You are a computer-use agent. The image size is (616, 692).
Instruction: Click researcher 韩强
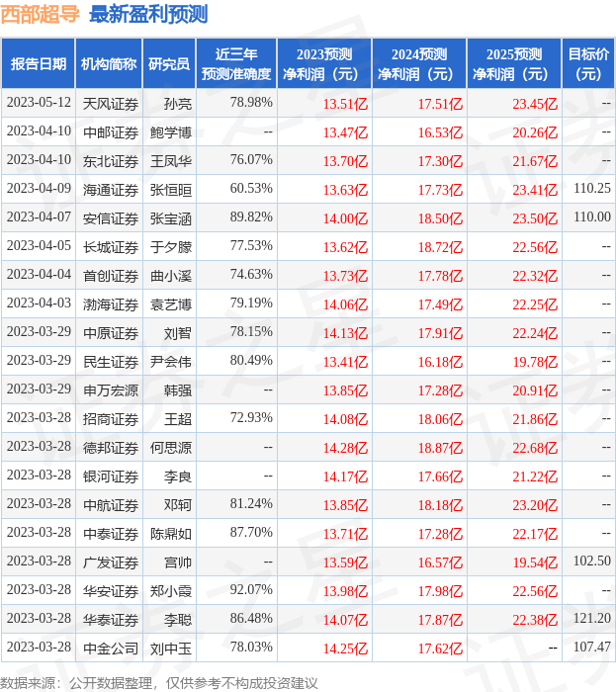click(178, 391)
